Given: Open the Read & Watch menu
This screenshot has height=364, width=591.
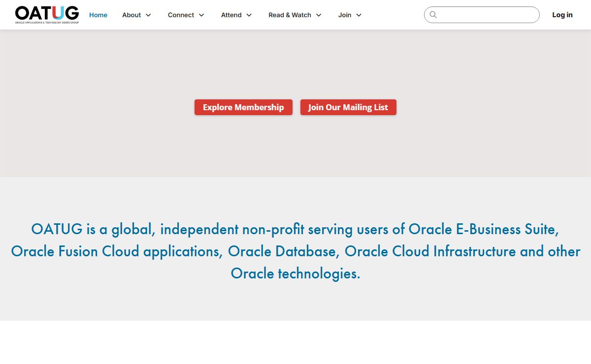Looking at the screenshot, I should pos(290,15).
